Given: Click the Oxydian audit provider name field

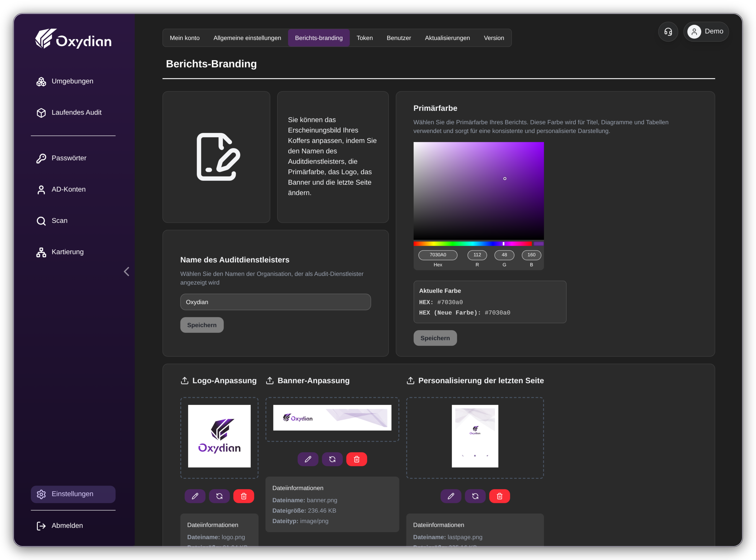Looking at the screenshot, I should 276,302.
